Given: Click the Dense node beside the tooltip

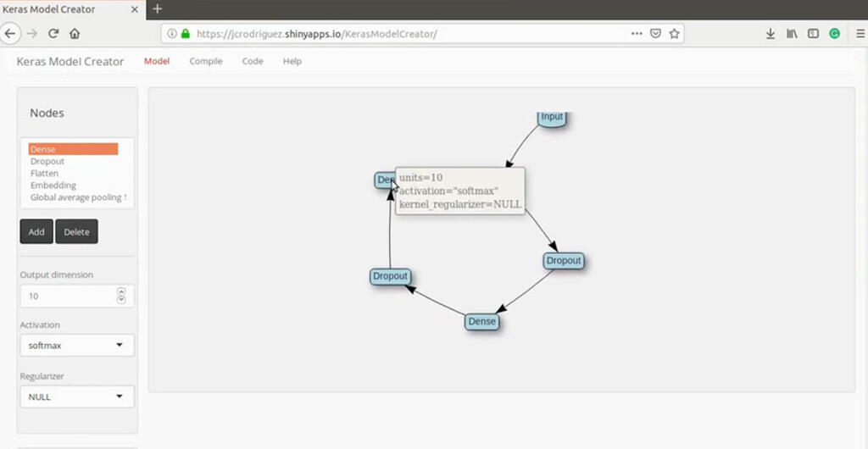Looking at the screenshot, I should [384, 180].
